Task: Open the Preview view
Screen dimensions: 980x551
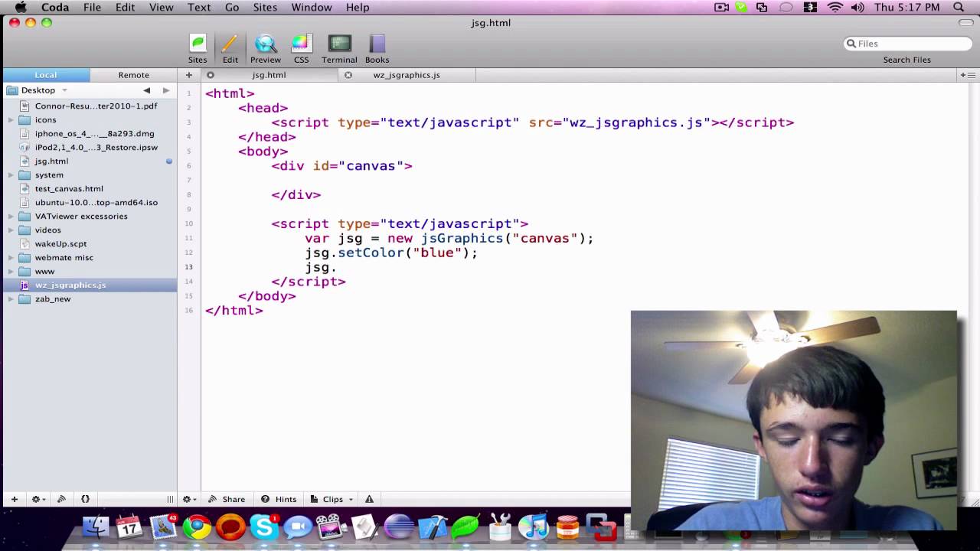Action: click(266, 49)
